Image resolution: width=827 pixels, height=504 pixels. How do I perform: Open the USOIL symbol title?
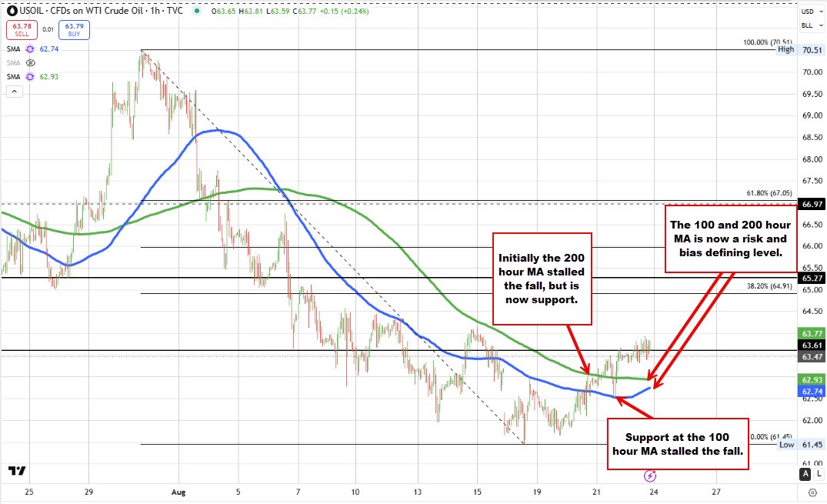coord(101,11)
